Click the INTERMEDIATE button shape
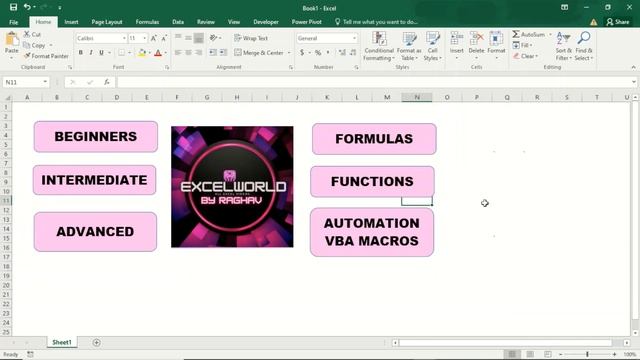The height and width of the screenshot is (360, 640). click(x=94, y=180)
